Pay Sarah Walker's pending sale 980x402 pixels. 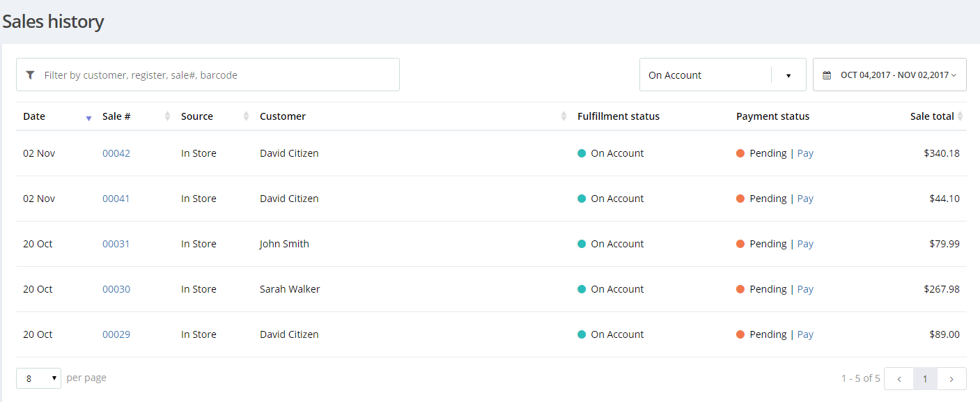(805, 289)
